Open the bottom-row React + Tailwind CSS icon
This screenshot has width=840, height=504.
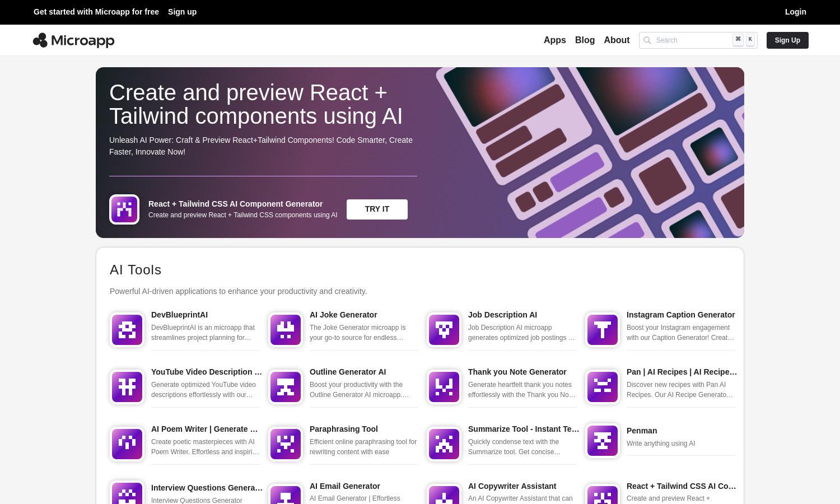point(603,494)
